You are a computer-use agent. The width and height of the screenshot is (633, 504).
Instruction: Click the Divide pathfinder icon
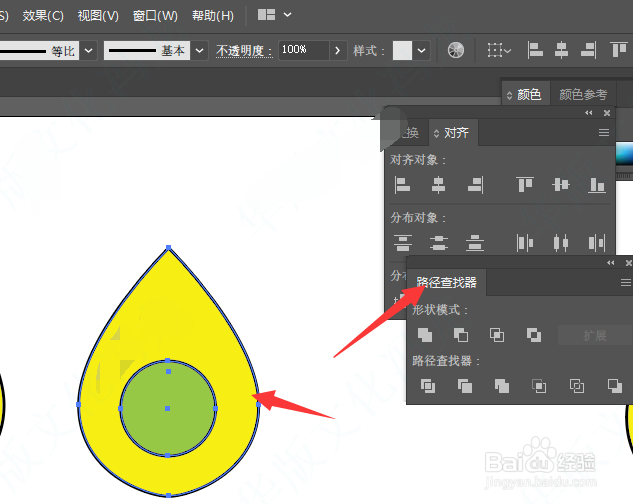point(428,386)
